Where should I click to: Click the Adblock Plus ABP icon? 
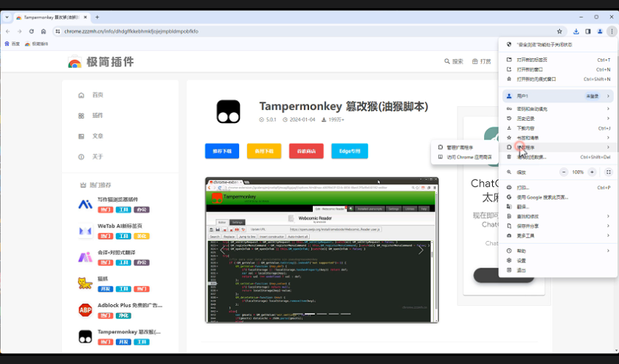[85, 310]
